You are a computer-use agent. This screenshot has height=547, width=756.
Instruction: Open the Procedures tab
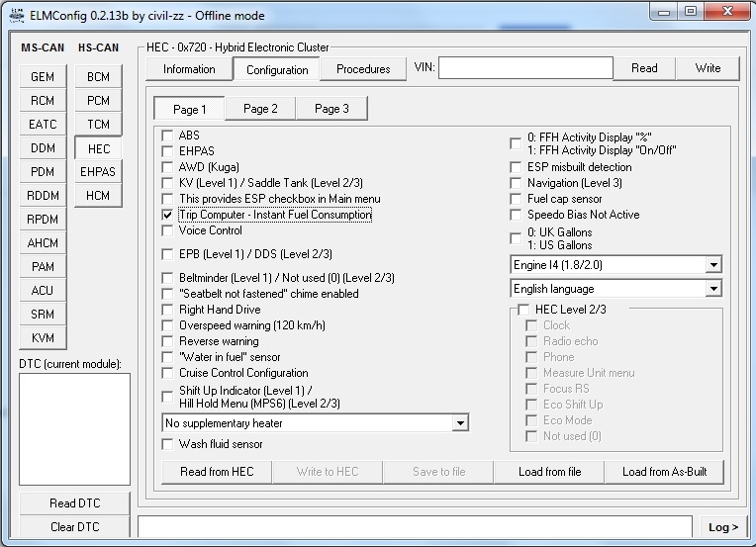click(x=363, y=69)
